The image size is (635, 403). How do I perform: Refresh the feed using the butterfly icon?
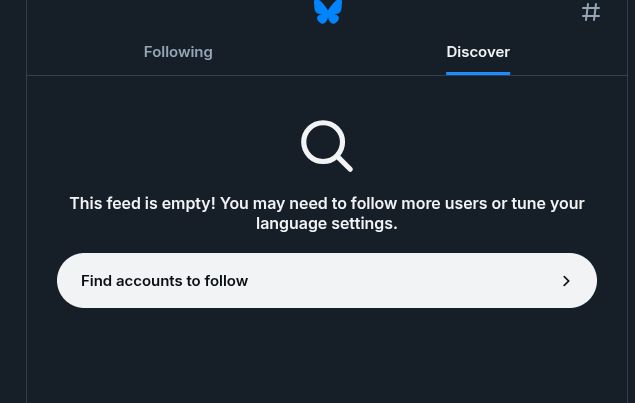[328, 11]
